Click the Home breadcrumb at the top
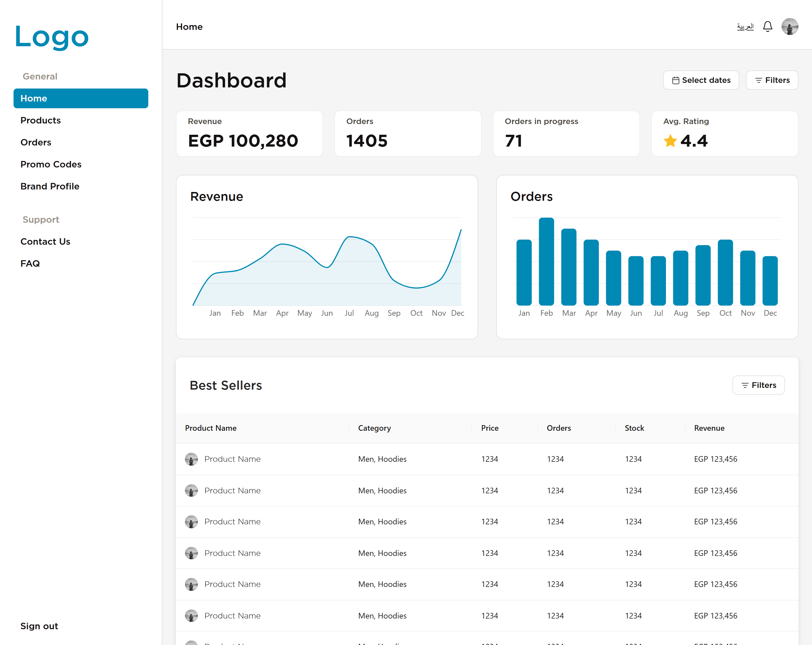The width and height of the screenshot is (812, 645). 189,26
